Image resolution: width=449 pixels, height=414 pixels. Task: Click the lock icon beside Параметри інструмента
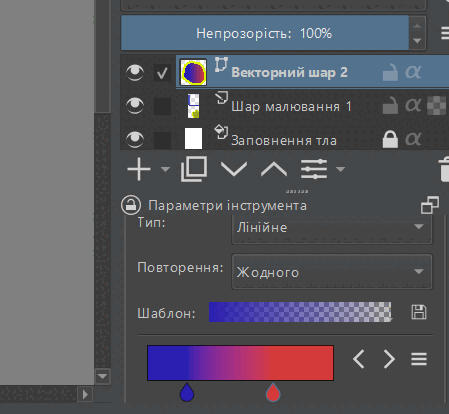point(131,205)
